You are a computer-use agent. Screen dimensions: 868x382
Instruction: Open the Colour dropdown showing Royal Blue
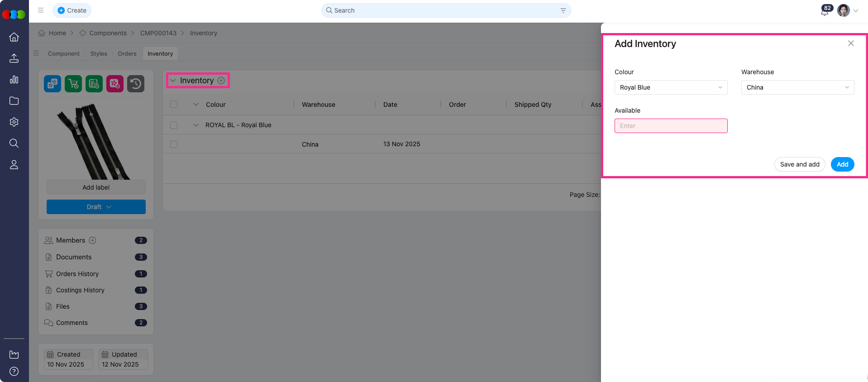click(x=671, y=87)
